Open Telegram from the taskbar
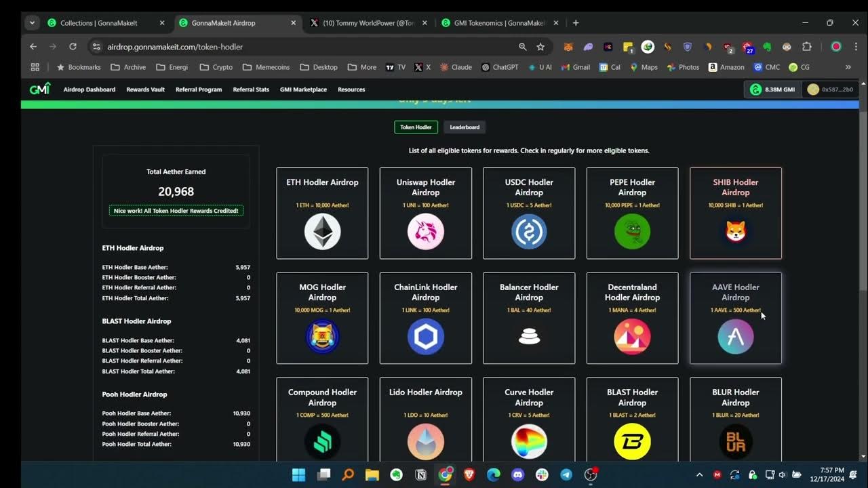This screenshot has width=868, height=488. point(566,474)
